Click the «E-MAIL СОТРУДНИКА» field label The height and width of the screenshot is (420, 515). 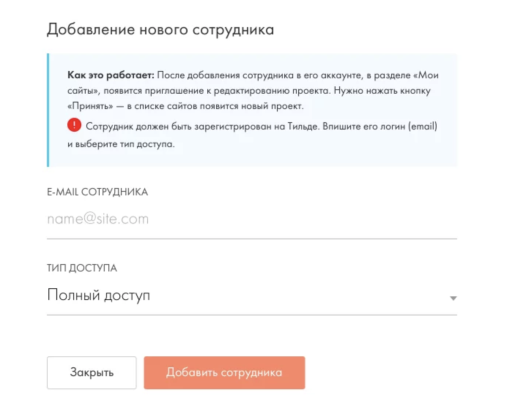click(x=97, y=192)
